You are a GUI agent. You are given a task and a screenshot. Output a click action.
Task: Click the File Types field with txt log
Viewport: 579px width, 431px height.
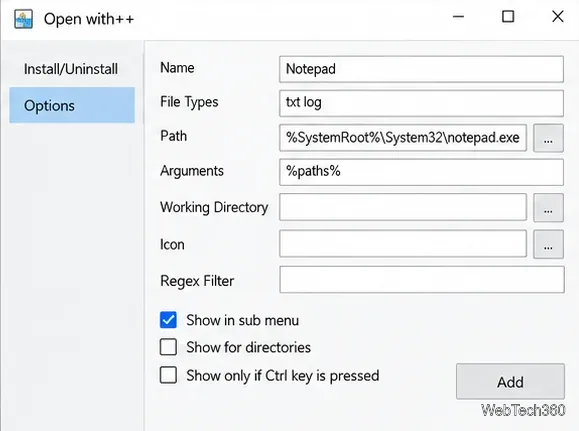pyautogui.click(x=421, y=103)
